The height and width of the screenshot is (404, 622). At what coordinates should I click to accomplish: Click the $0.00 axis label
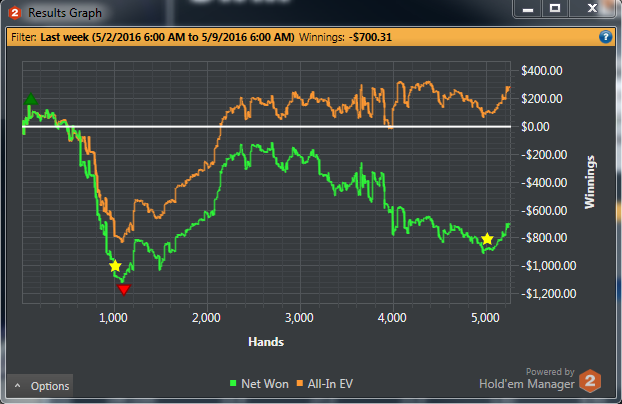(x=535, y=127)
